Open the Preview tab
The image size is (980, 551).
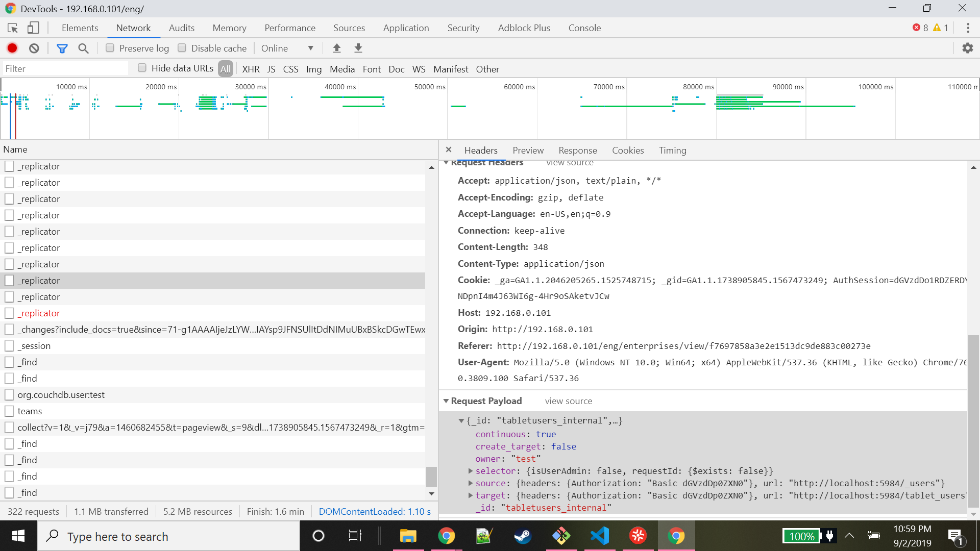(x=528, y=150)
